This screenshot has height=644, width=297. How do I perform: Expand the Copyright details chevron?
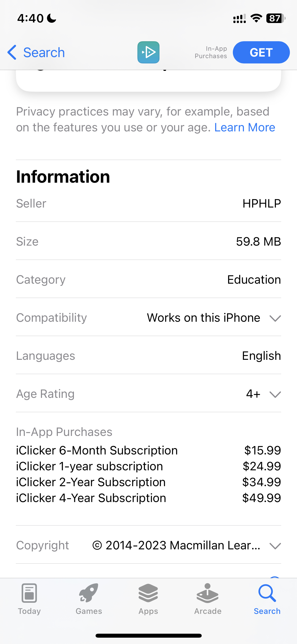(275, 546)
